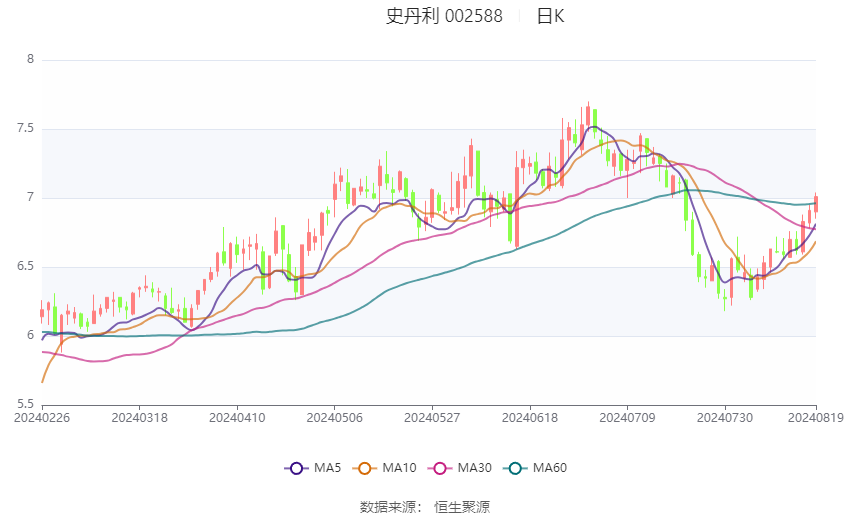850x517 pixels.
Task: Toggle the MA5 legend series
Action: 313,468
